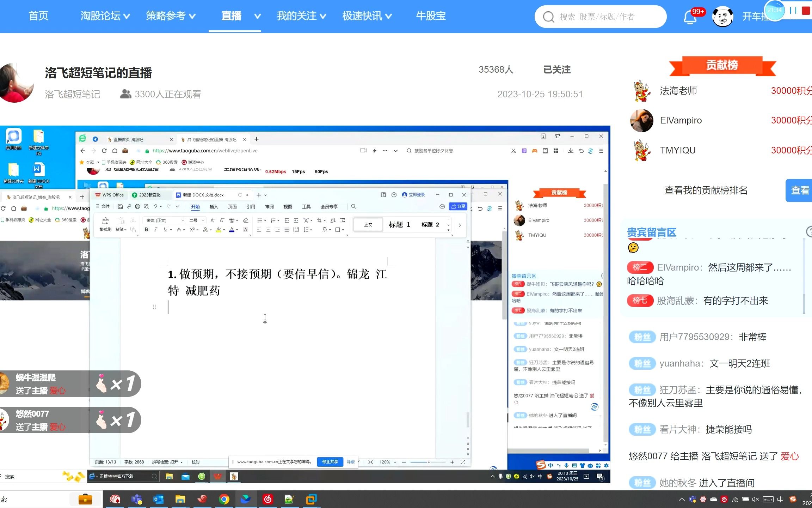Toggle the 已关注 follow status
812x508 pixels.
(x=557, y=69)
